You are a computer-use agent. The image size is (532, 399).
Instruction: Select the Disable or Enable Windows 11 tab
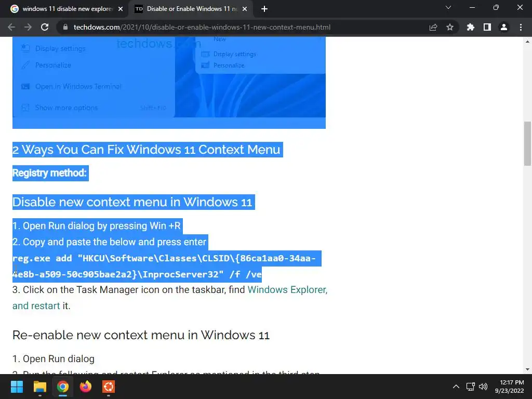(190, 9)
